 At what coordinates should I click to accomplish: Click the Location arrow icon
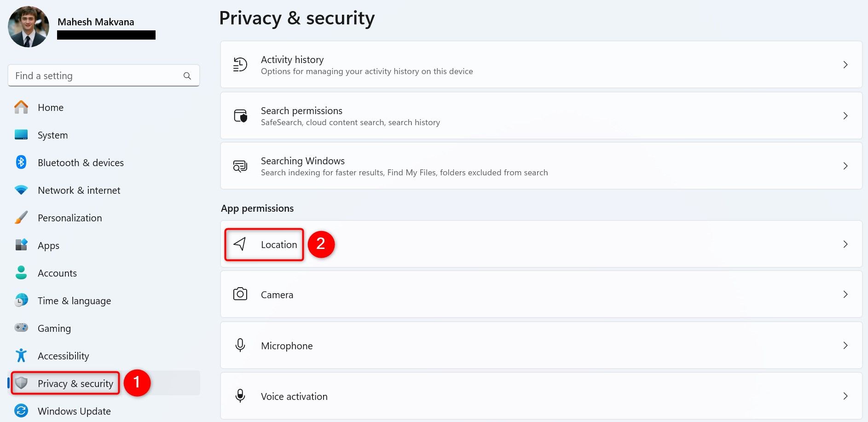point(240,244)
